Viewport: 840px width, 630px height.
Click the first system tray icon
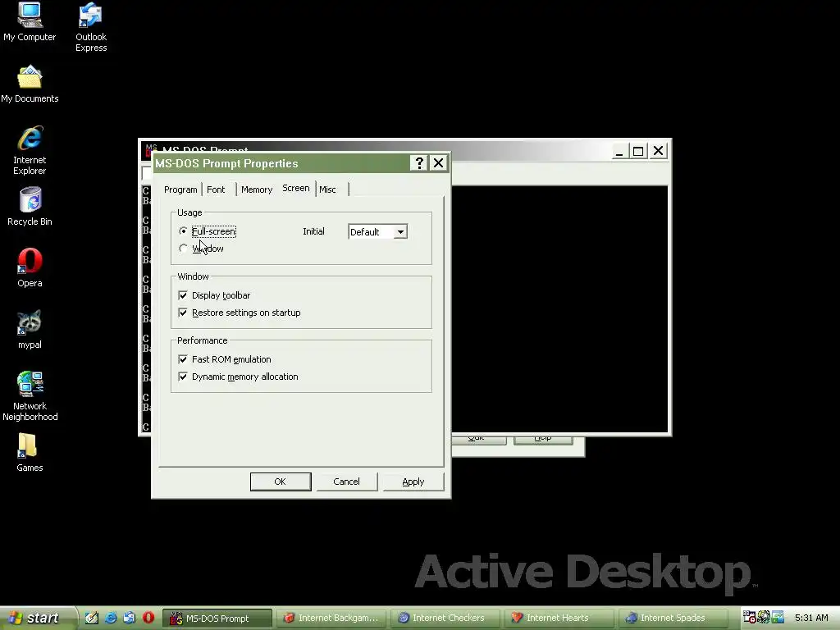pos(750,618)
